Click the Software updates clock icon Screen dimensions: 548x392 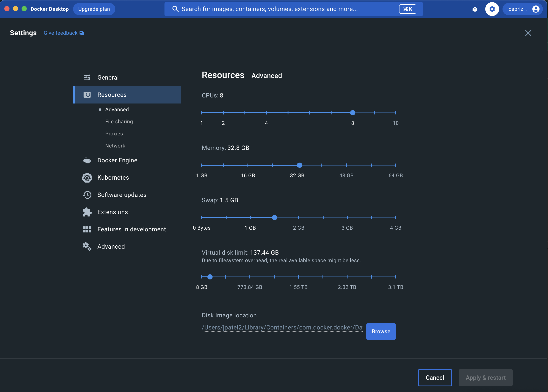[x=87, y=195]
